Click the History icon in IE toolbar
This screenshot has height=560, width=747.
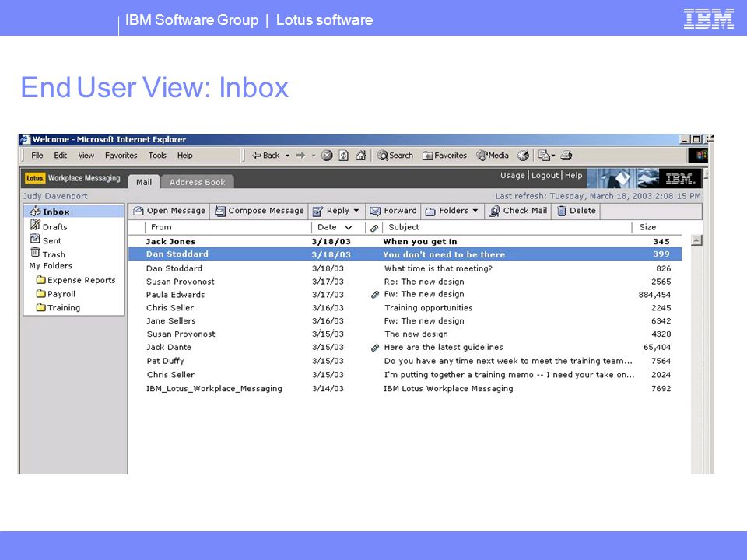523,156
